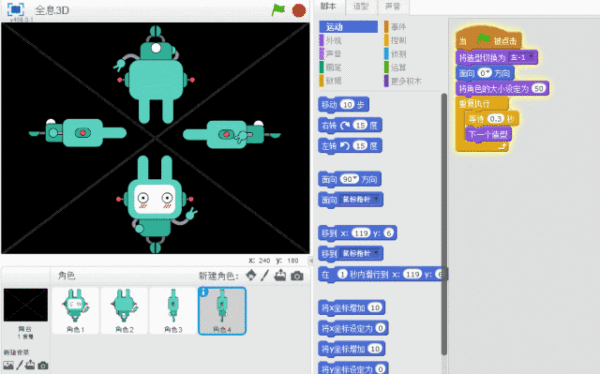
Task: Select the 外观 looks block category
Action: click(x=333, y=40)
